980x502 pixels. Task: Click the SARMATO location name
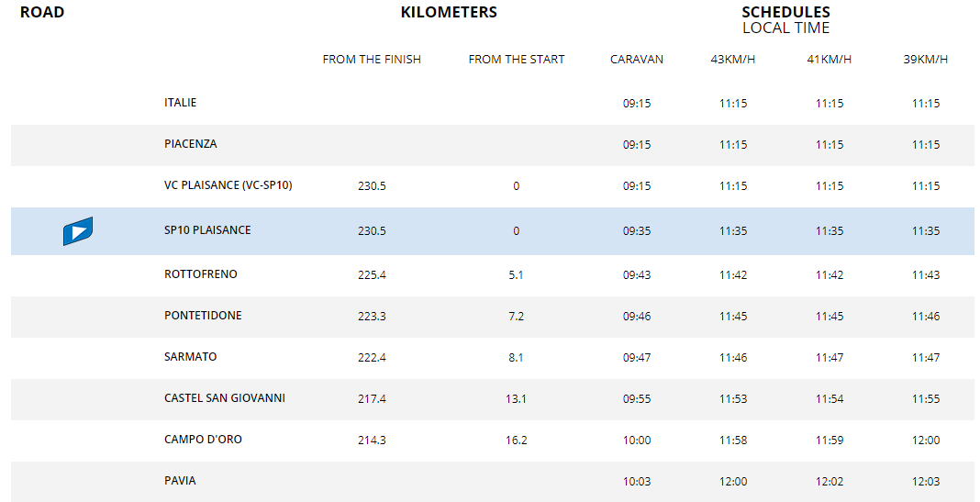click(191, 356)
